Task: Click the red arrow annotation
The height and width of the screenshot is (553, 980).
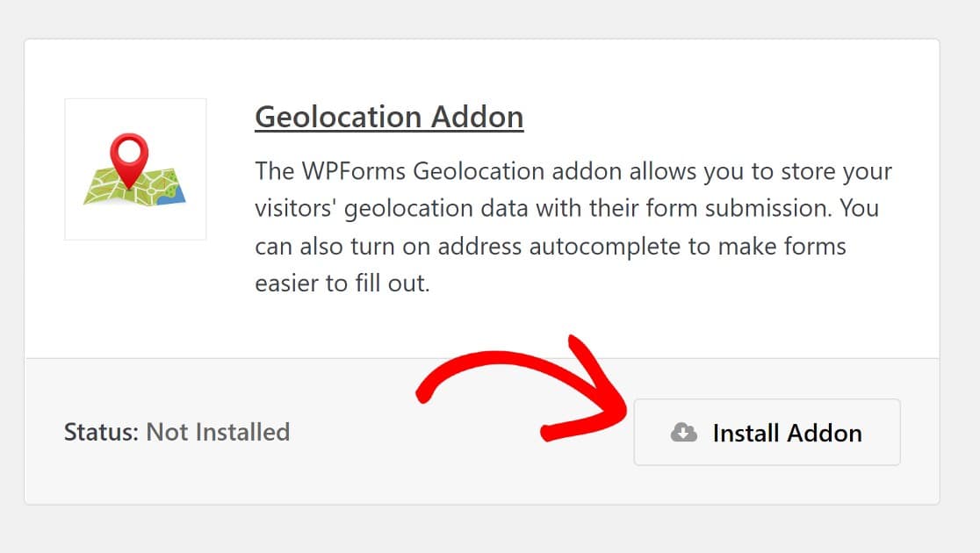Action: point(522,390)
